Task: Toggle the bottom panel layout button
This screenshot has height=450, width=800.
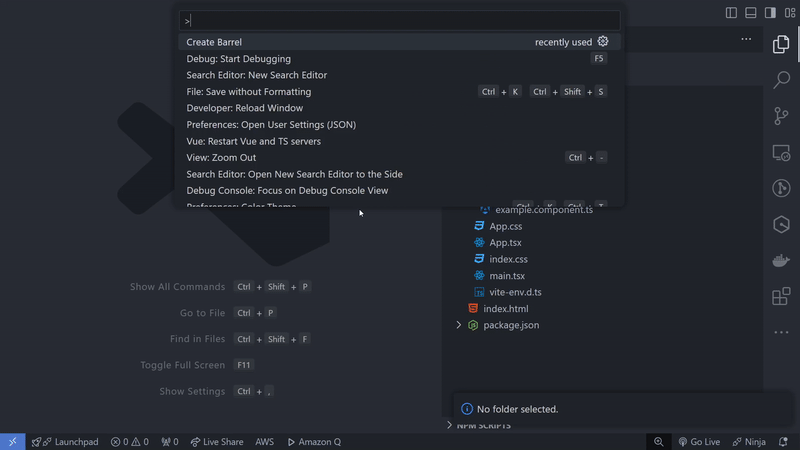Action: (x=750, y=13)
